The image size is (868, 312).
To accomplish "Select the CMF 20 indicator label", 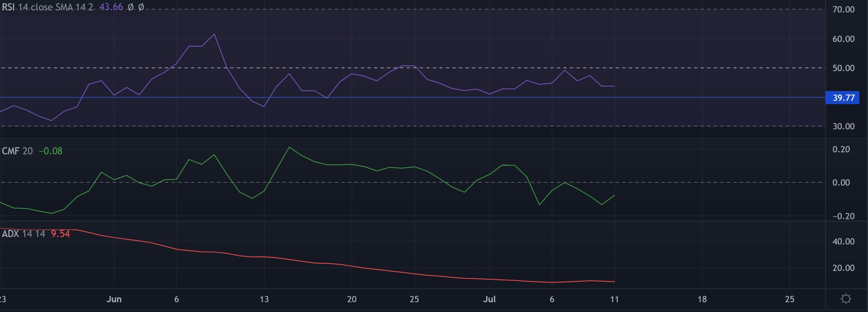I will tap(17, 151).
